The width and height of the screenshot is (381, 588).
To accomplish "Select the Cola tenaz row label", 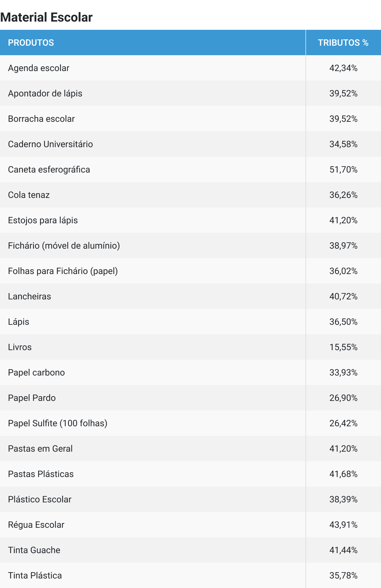I will point(29,195).
